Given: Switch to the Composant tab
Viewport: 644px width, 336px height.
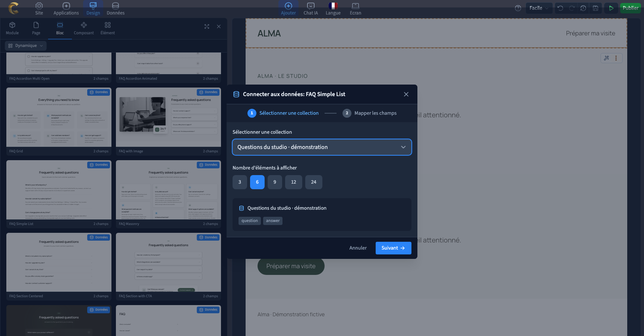Looking at the screenshot, I should pos(84,28).
